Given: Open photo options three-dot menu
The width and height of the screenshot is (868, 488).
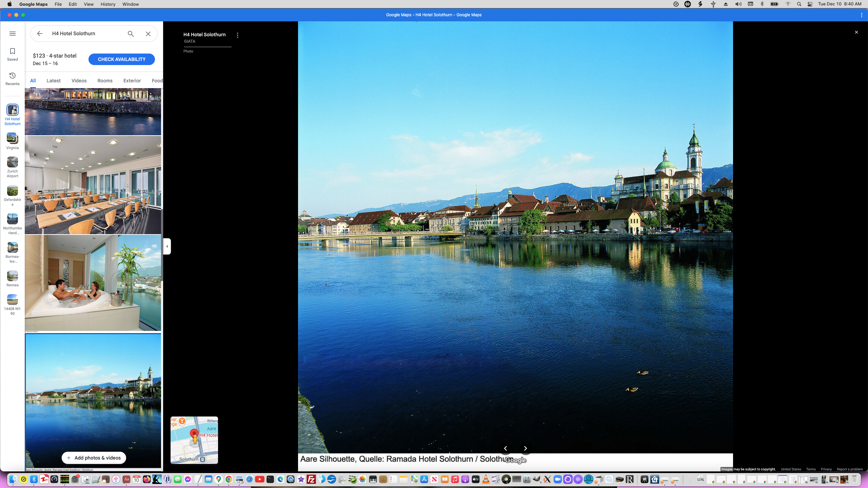Looking at the screenshot, I should pos(238,35).
